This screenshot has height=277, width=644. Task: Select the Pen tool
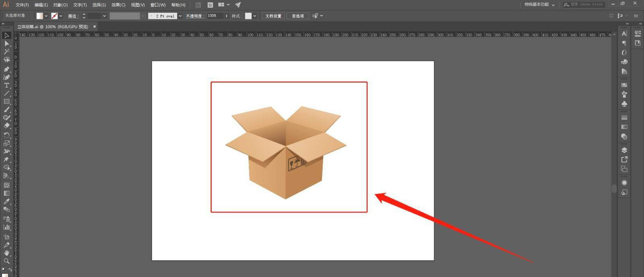[x=6, y=69]
